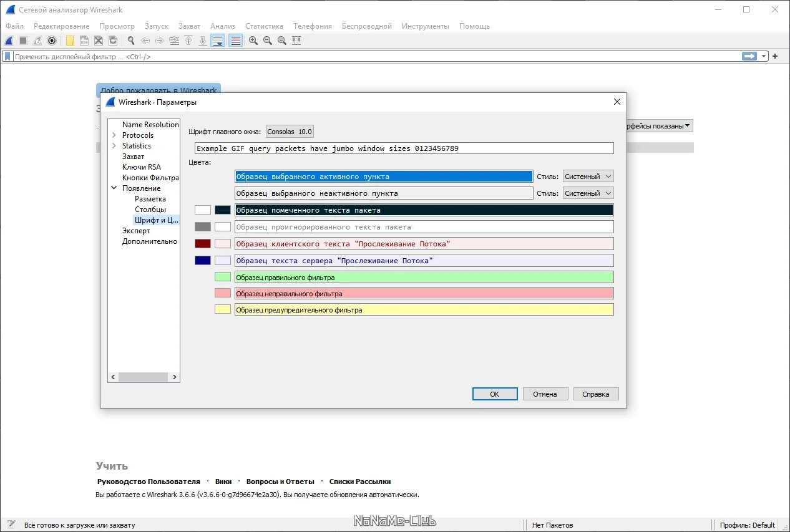Screen dimensions: 790x532
Task: Start capturing packets with the shark fin icon
Action: point(9,41)
